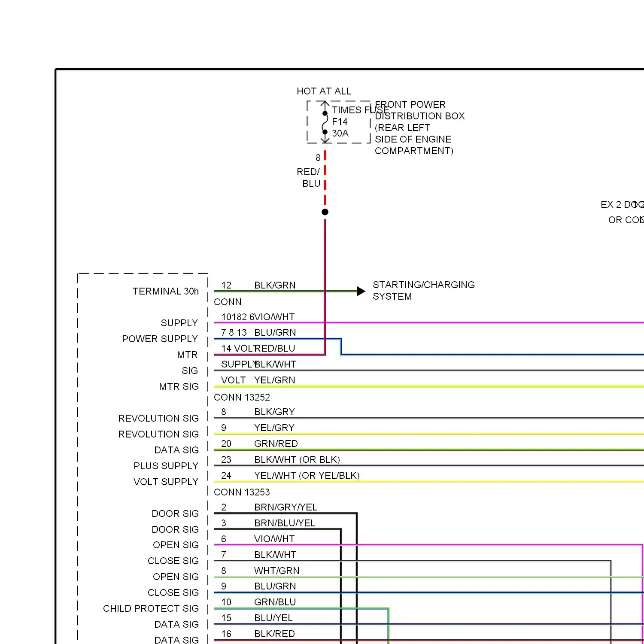Viewport: 644px width, 644px height.
Task: Select the "CONN 13253" connector label
Action: (x=242, y=492)
